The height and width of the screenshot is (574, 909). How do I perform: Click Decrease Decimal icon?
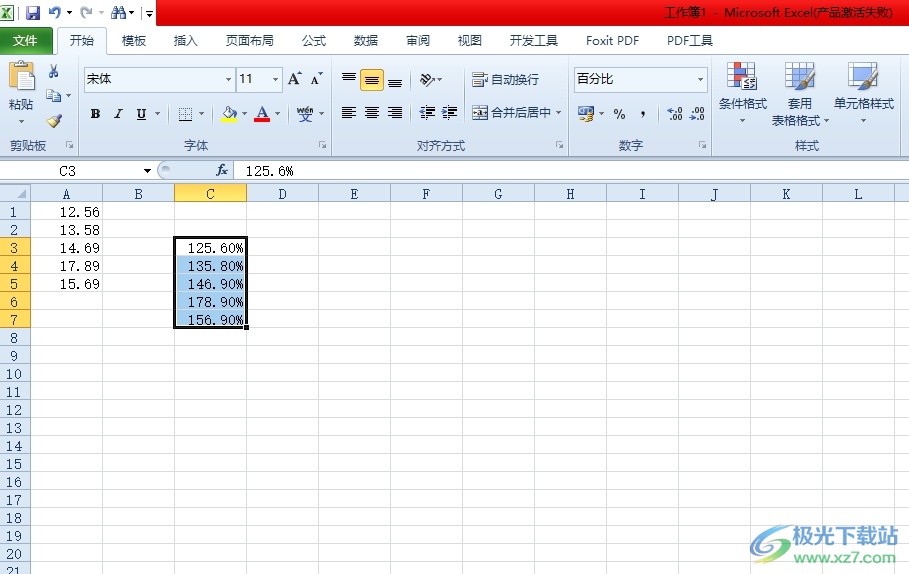697,114
